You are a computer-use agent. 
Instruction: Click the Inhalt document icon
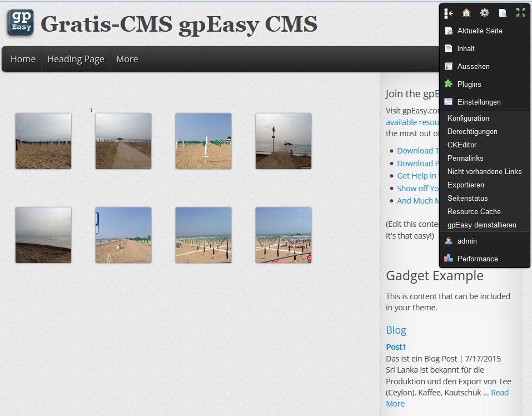coord(449,48)
